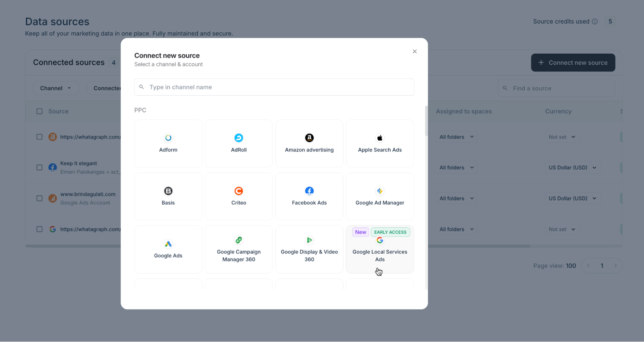Pick Google Display & Video 360

[x=309, y=249]
